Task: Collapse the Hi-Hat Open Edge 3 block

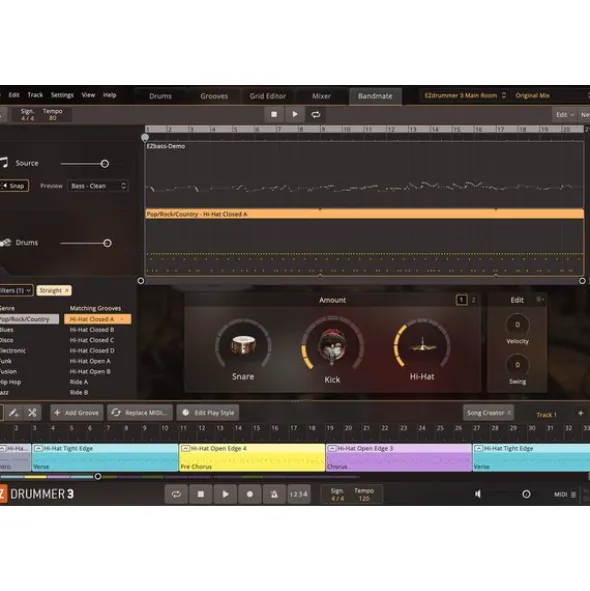Action: pyautogui.click(x=331, y=449)
